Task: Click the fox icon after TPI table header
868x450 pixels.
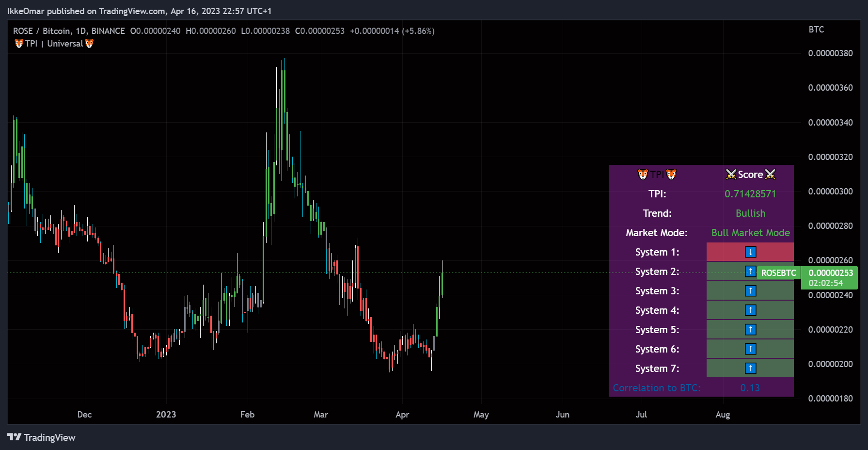Action: pyautogui.click(x=671, y=174)
